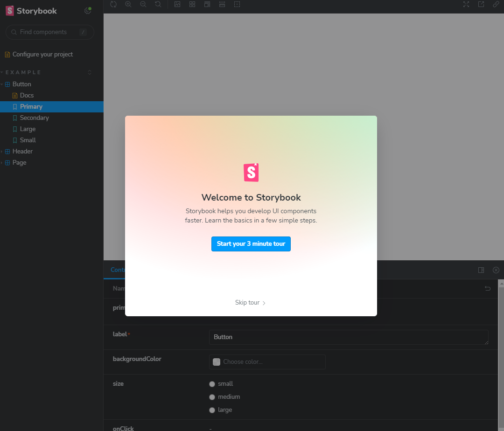Go fullscreen with the expand icon
This screenshot has height=431, width=504.
pos(466,4)
